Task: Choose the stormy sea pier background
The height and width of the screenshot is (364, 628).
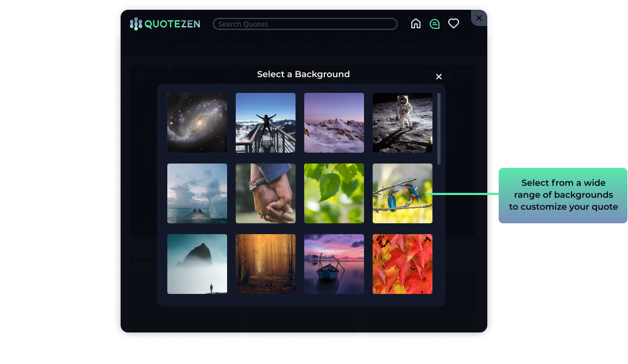Action: coord(197,193)
